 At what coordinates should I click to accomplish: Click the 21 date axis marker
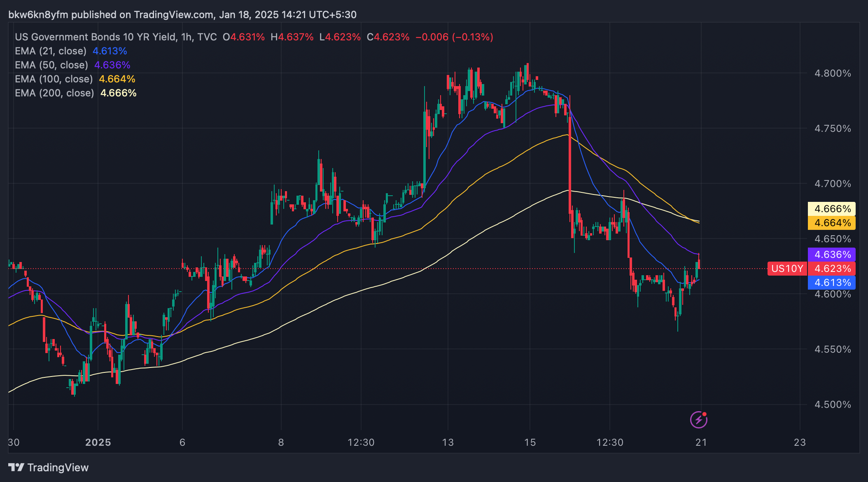pyautogui.click(x=701, y=442)
